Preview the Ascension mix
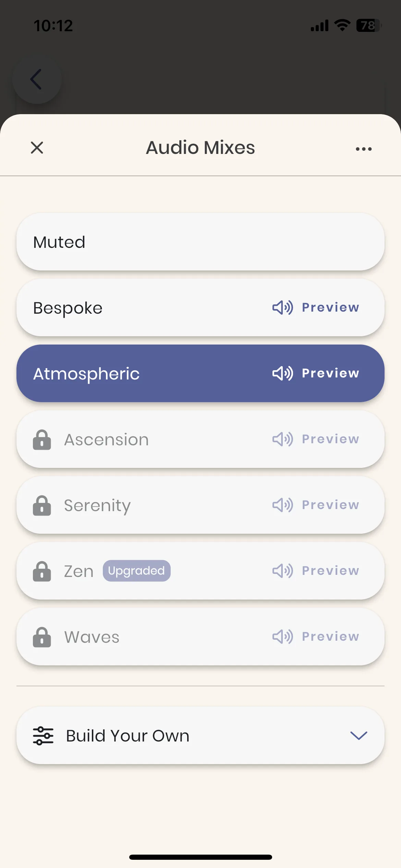Viewport: 401px width, 868px height. [316, 439]
